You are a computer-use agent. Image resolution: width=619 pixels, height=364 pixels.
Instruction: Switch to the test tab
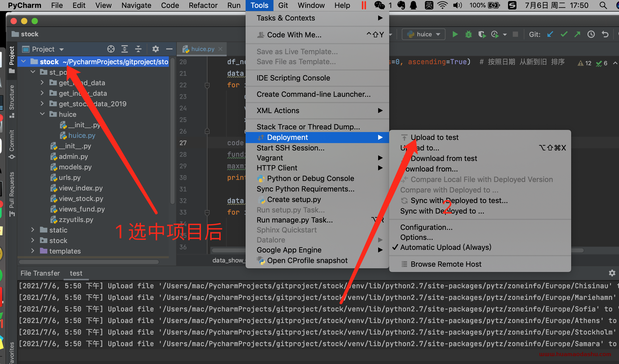(x=76, y=273)
